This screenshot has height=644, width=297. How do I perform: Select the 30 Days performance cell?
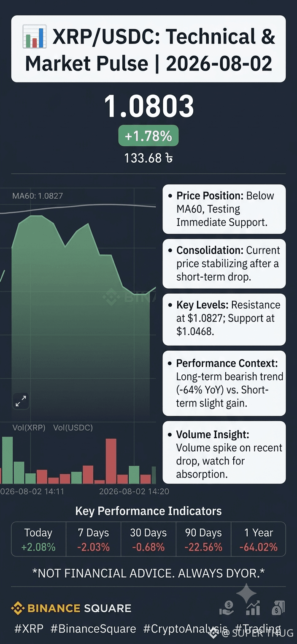[x=148, y=540]
